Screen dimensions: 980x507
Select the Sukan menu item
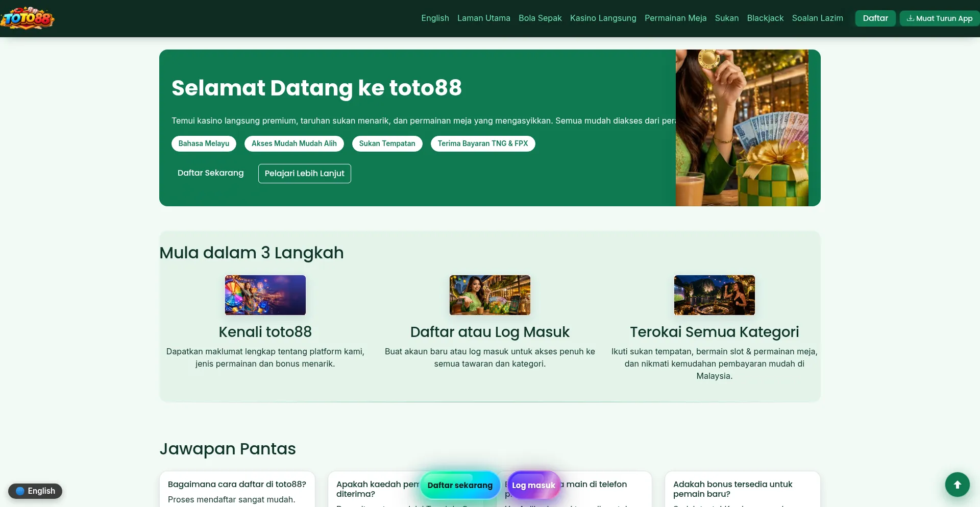[726, 18]
